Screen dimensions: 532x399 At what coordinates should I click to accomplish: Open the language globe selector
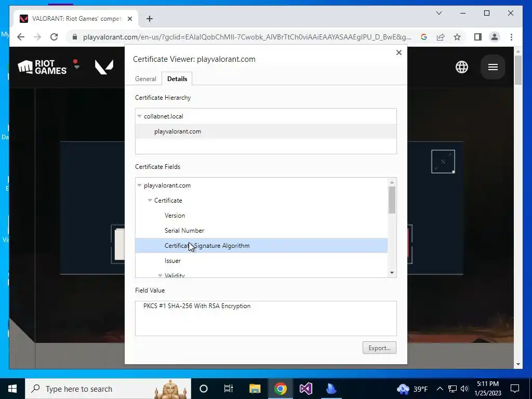pos(461,67)
